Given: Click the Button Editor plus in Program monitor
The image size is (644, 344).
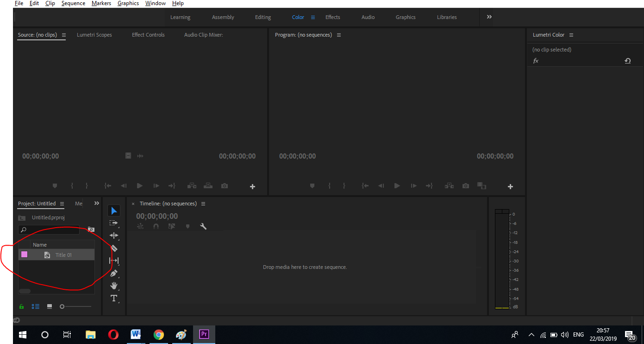Looking at the screenshot, I should (510, 186).
